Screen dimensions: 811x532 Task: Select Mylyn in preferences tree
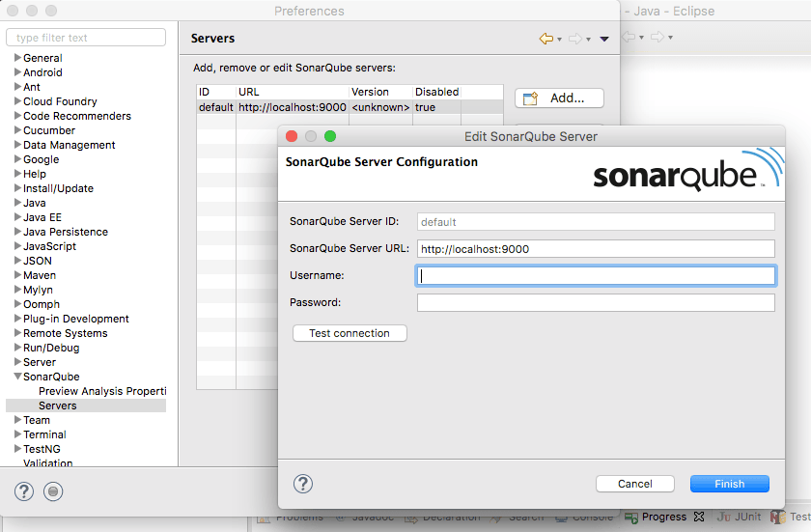click(38, 290)
